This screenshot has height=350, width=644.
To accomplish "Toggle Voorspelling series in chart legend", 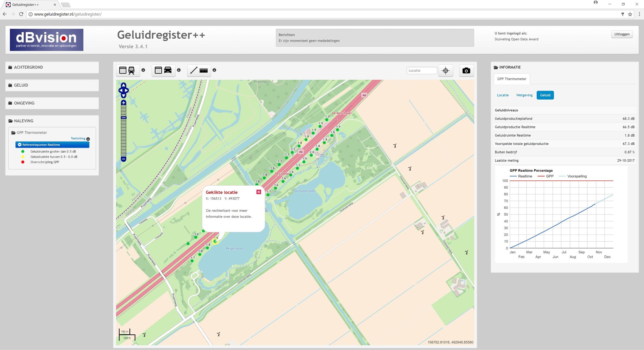I will pos(577,176).
